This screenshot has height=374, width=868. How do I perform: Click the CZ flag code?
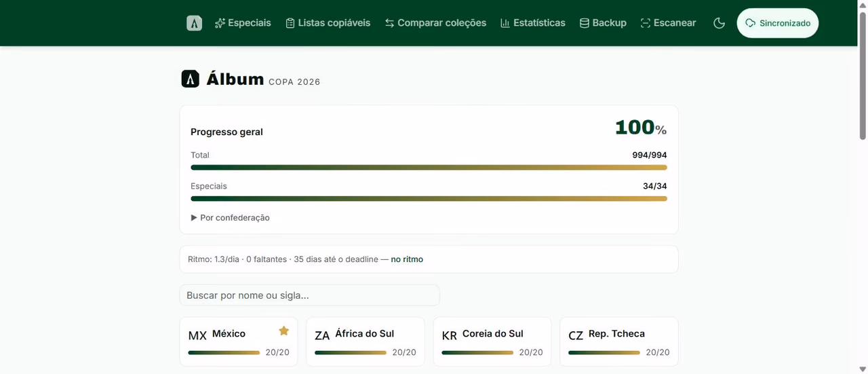(x=576, y=335)
